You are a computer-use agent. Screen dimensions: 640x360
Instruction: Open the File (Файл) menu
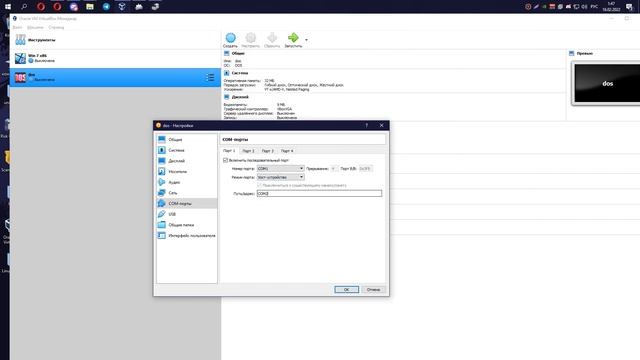coord(17,27)
